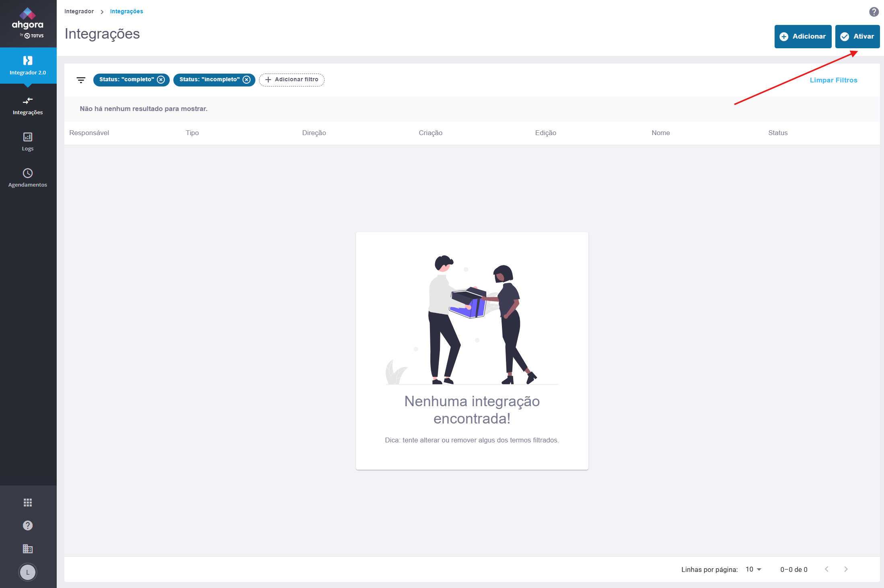Sort by the Nome column header

660,133
